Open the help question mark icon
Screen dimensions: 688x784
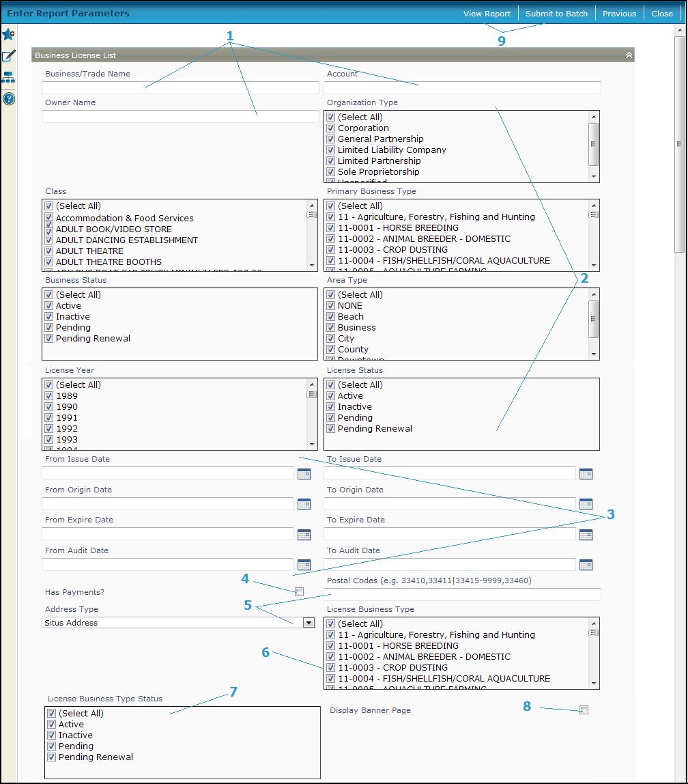click(8, 98)
